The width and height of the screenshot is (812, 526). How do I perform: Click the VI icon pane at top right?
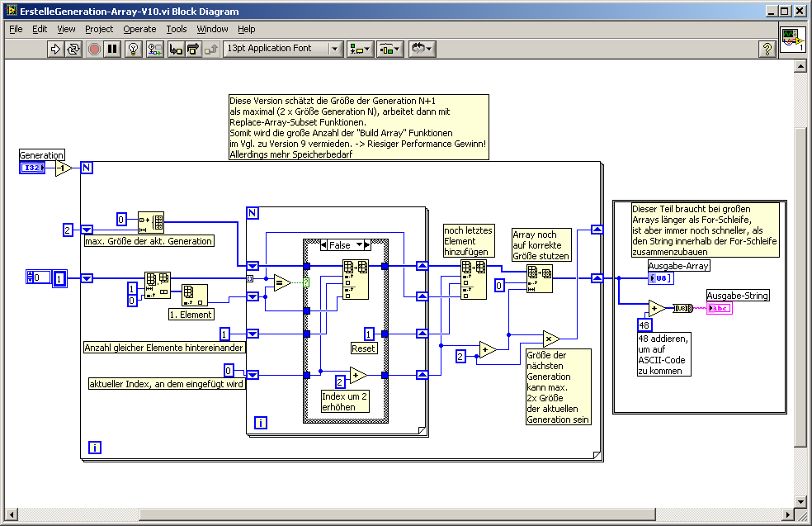click(793, 40)
